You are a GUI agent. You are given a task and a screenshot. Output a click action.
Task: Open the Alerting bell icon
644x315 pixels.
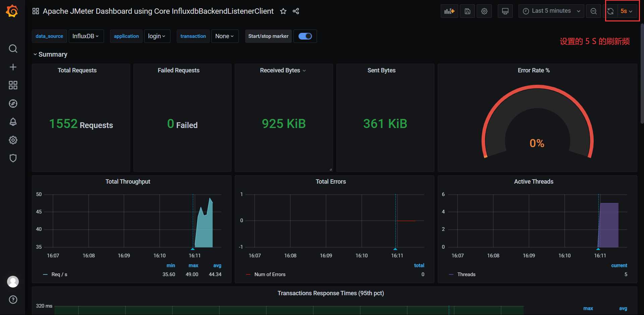click(13, 122)
